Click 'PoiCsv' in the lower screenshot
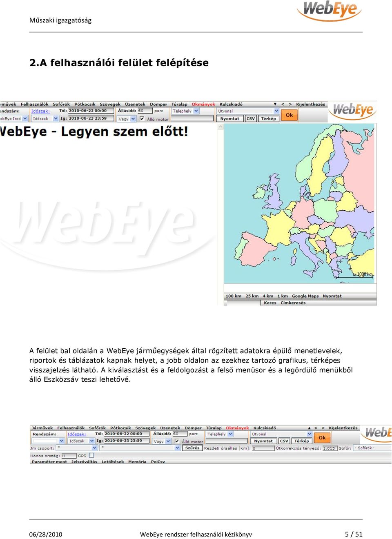This screenshot has width=392, height=539. coord(158,462)
